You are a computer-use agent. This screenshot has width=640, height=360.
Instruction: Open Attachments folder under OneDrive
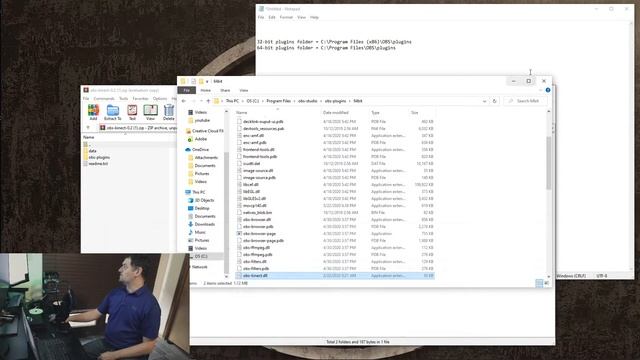(x=203, y=158)
